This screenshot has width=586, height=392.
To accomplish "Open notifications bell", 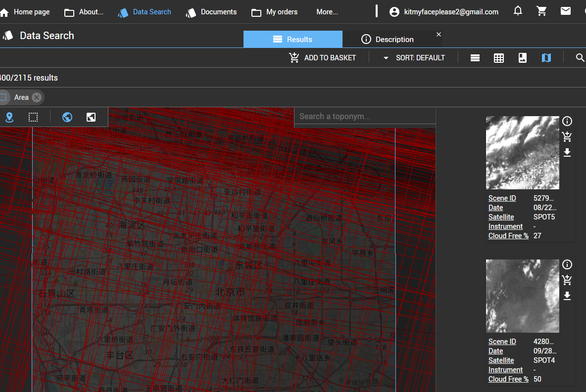I will [518, 11].
